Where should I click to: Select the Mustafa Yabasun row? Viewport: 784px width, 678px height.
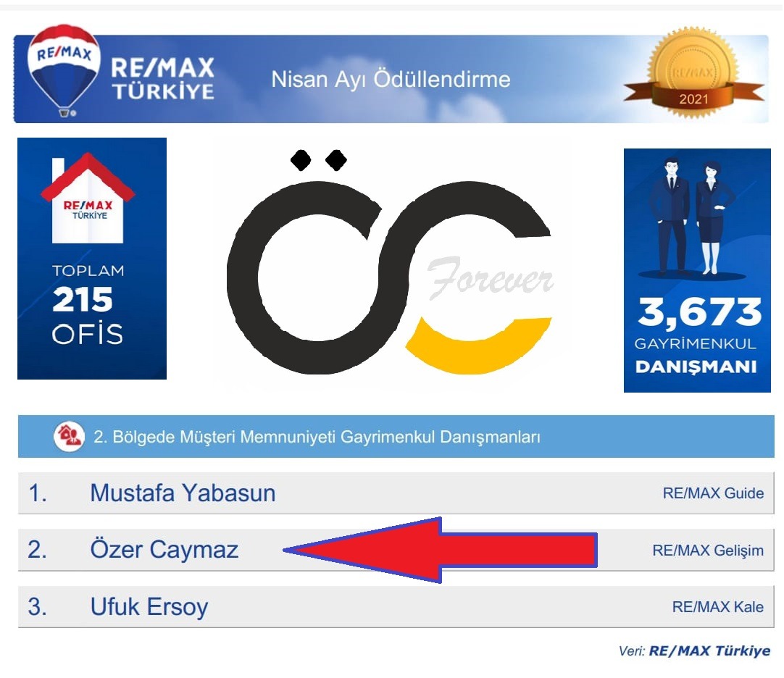(396, 493)
